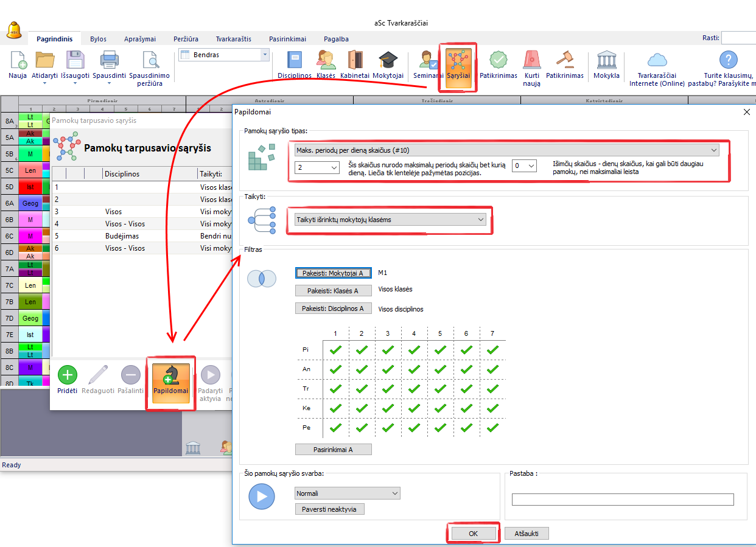Click the green Pridėti plus icon

coord(67,375)
